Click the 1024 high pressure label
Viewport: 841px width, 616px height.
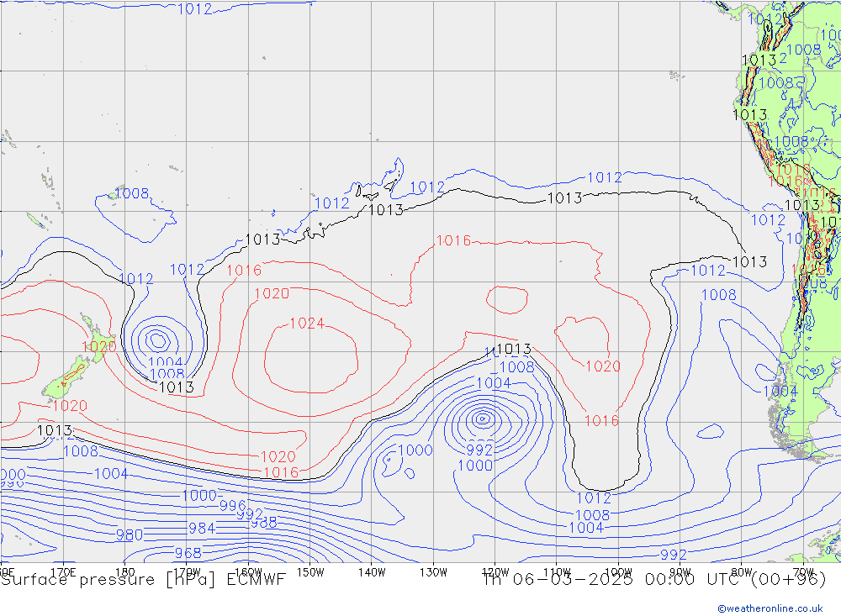pos(307,324)
